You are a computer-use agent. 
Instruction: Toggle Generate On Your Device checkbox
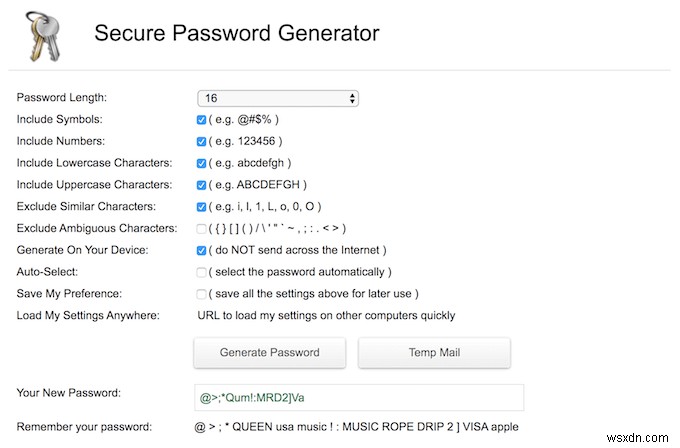tap(202, 250)
